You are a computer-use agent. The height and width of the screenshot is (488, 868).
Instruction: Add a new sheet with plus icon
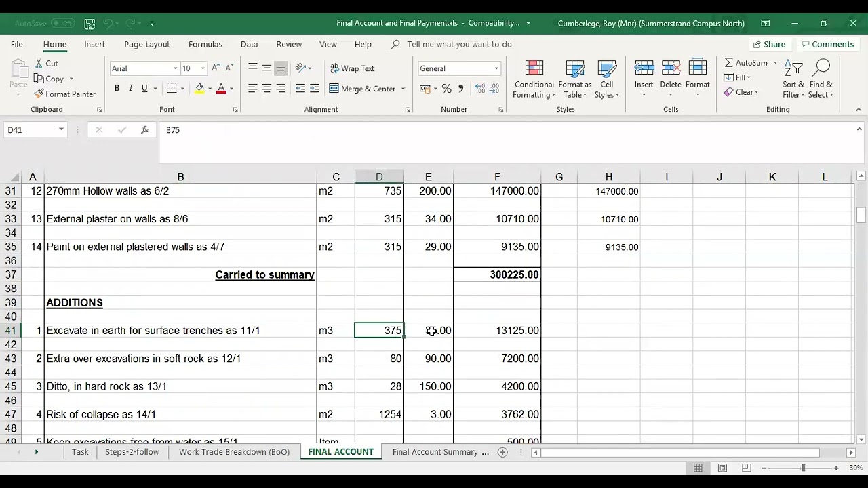[x=502, y=452]
